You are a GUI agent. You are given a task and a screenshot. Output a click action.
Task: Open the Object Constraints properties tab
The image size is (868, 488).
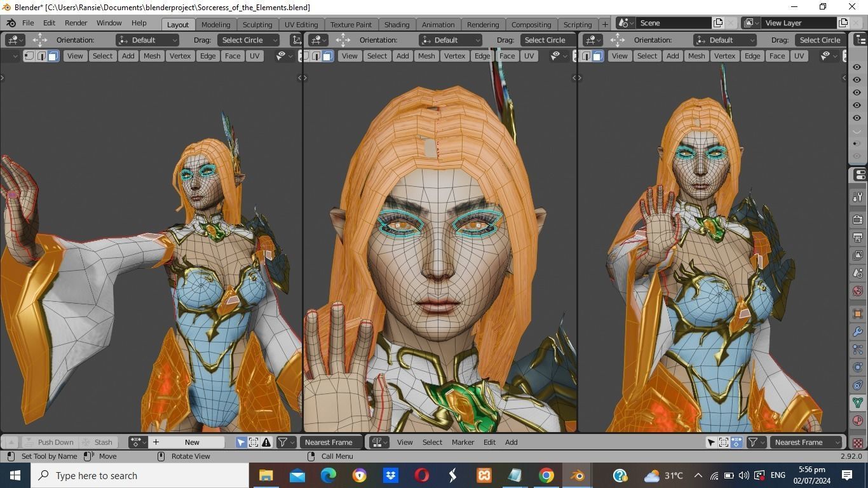click(x=857, y=385)
